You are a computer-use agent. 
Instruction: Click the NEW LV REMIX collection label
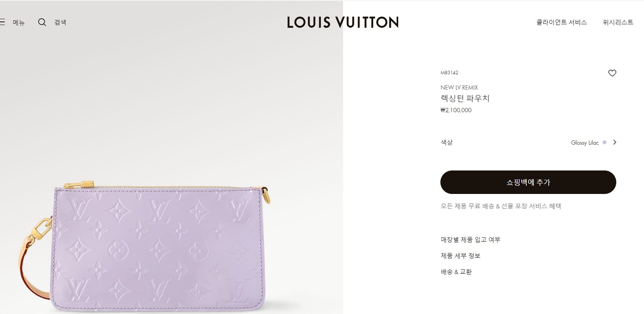coord(459,88)
